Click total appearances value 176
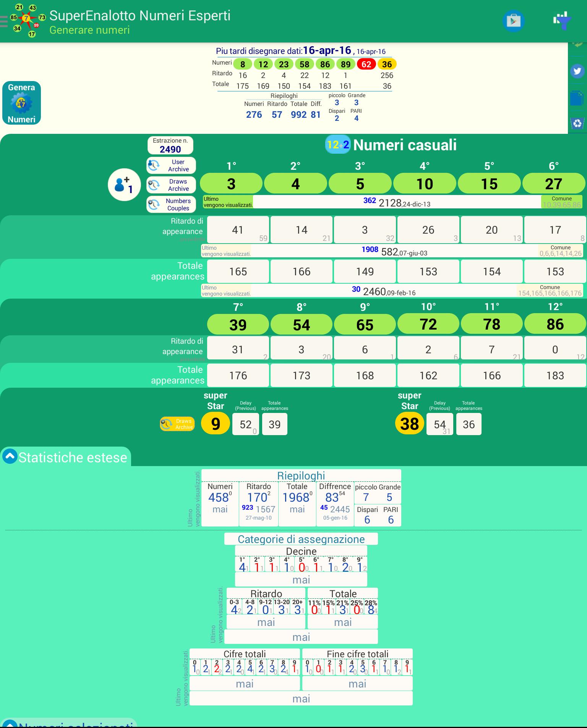 tap(238, 375)
